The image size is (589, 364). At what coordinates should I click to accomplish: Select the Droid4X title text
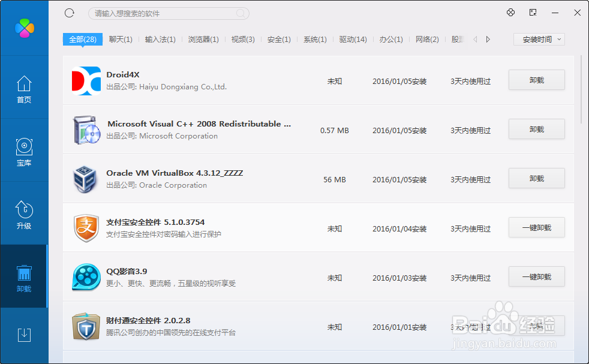click(x=123, y=74)
